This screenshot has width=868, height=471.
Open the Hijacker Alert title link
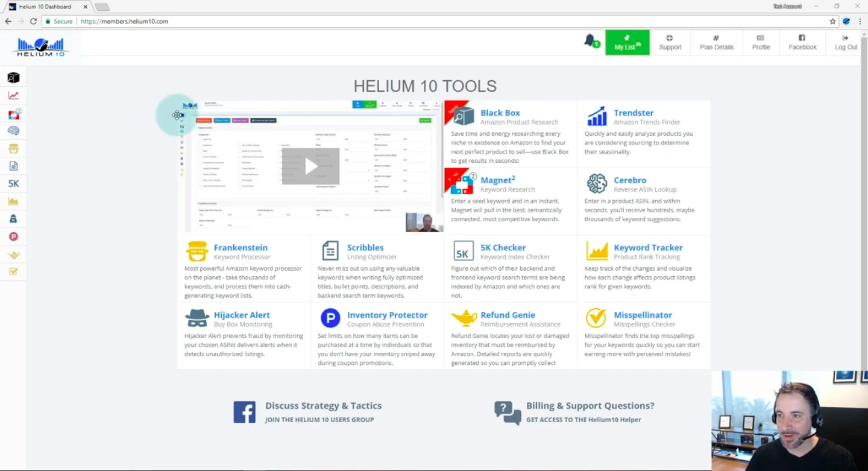[x=242, y=315]
